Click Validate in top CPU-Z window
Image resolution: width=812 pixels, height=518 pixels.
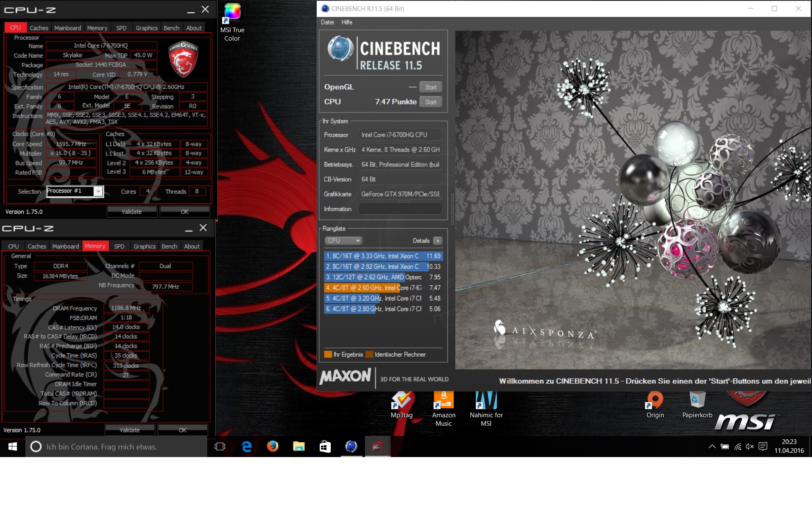tap(132, 212)
